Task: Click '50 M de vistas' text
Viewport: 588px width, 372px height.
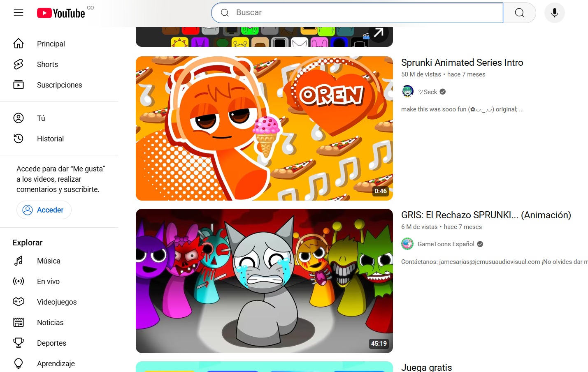Action: pyautogui.click(x=421, y=74)
